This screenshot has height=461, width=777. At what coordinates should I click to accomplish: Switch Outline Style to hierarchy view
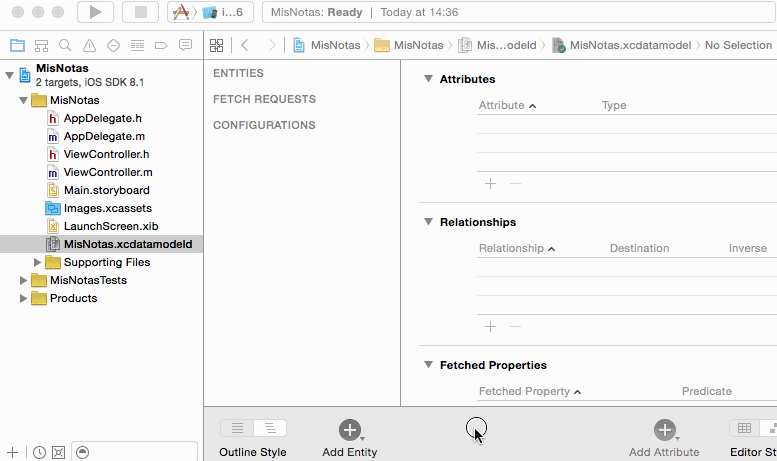pyautogui.click(x=270, y=428)
